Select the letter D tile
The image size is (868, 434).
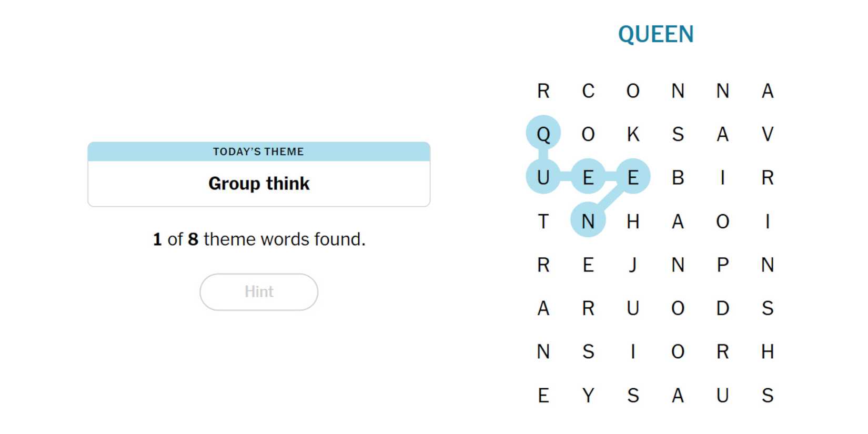click(723, 308)
